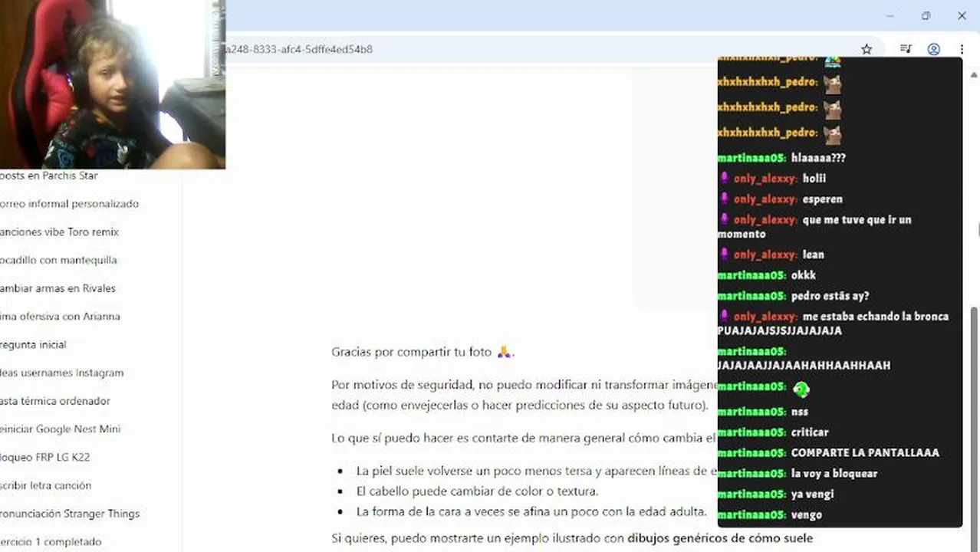The height and width of the screenshot is (552, 980).
Task: Click the 'Por motivos de seguridad' paragraph
Action: pyautogui.click(x=525, y=395)
